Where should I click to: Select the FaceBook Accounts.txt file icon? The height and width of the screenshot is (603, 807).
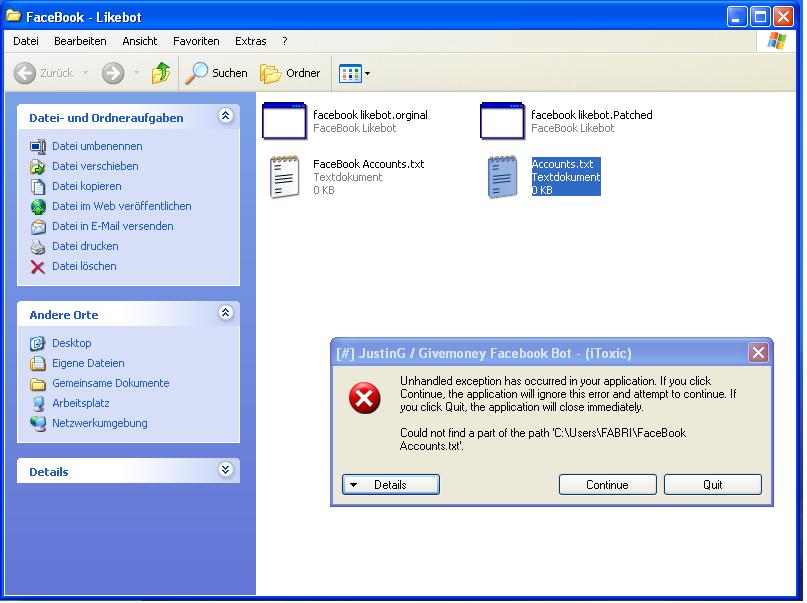285,177
